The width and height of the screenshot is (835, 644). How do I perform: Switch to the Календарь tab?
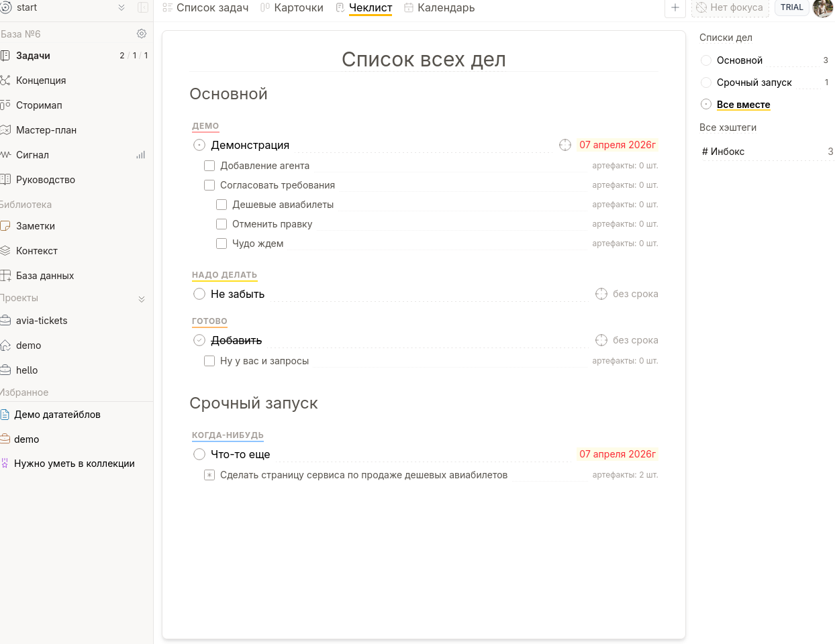pyautogui.click(x=439, y=7)
